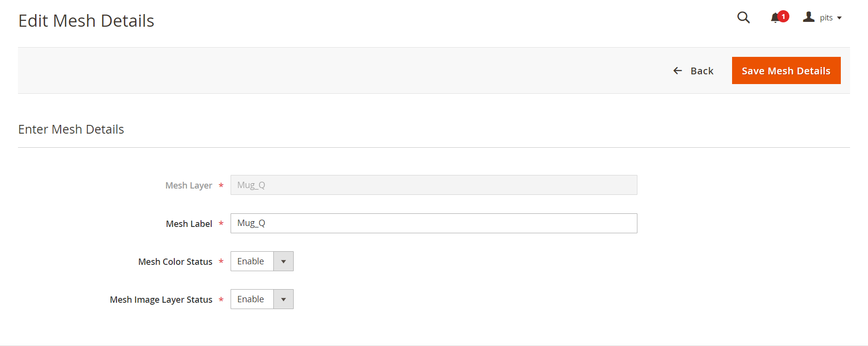Click the Mesh Color Status label text
This screenshot has width=868, height=346.
coord(175,262)
